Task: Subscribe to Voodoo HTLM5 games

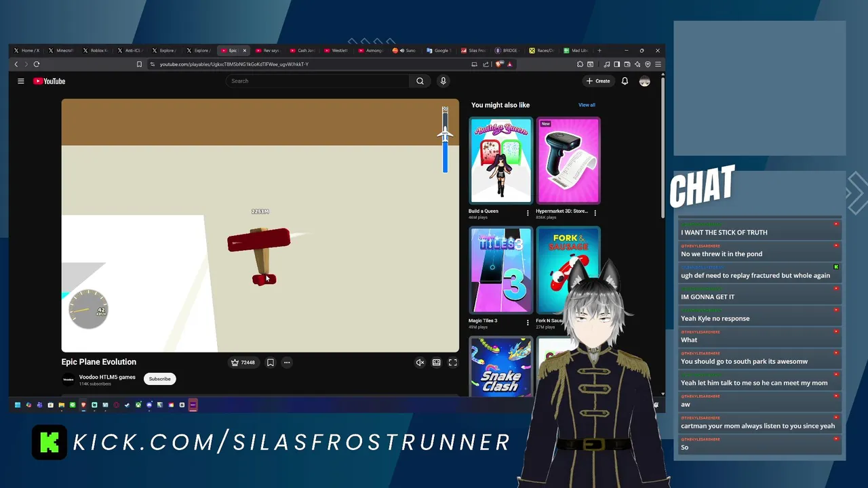Action: (160, 379)
